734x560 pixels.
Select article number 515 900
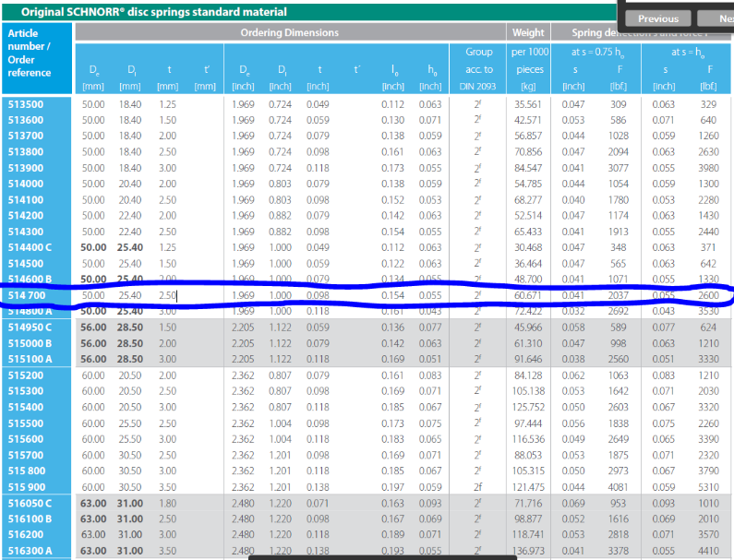[x=27, y=487]
